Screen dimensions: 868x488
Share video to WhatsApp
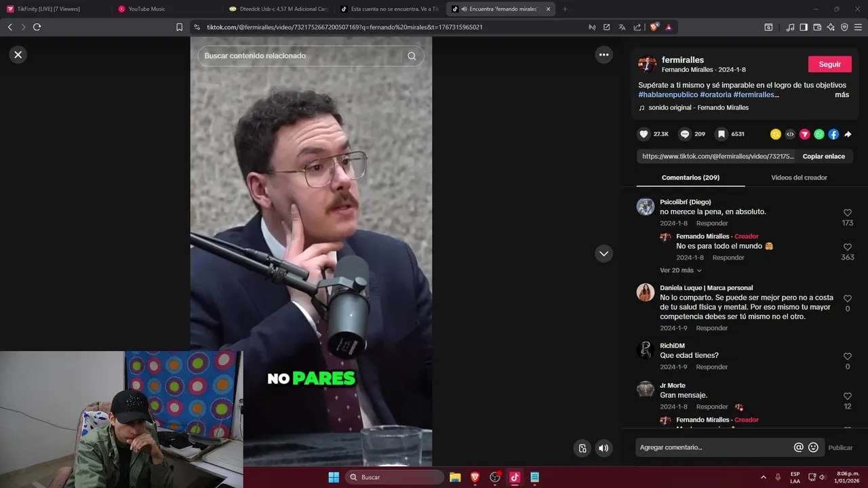click(819, 134)
